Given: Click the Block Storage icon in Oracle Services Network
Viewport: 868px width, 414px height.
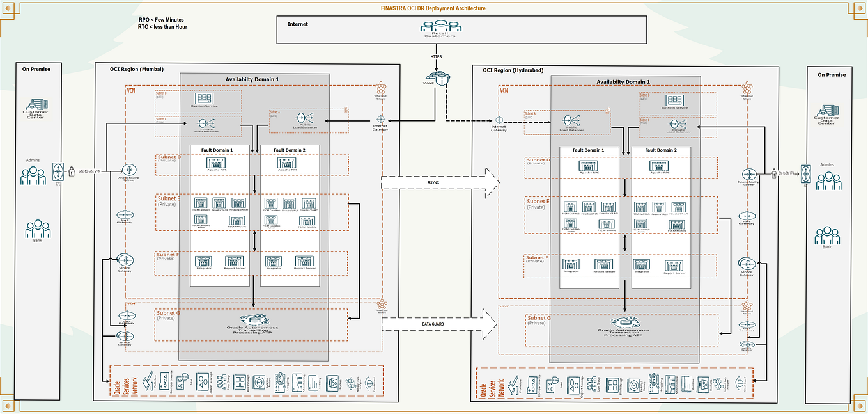Looking at the screenshot, I should 240,381.
